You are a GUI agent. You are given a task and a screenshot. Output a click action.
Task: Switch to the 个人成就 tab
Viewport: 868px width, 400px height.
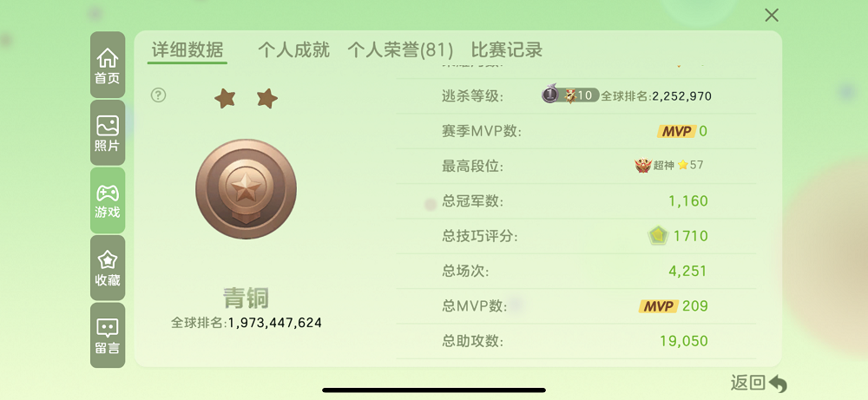(293, 50)
